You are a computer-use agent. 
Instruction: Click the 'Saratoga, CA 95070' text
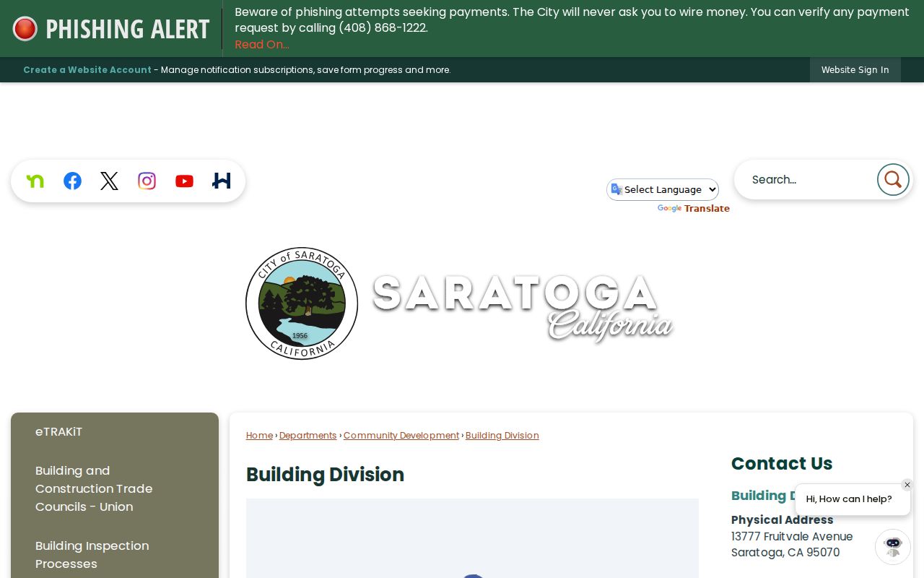pos(785,553)
